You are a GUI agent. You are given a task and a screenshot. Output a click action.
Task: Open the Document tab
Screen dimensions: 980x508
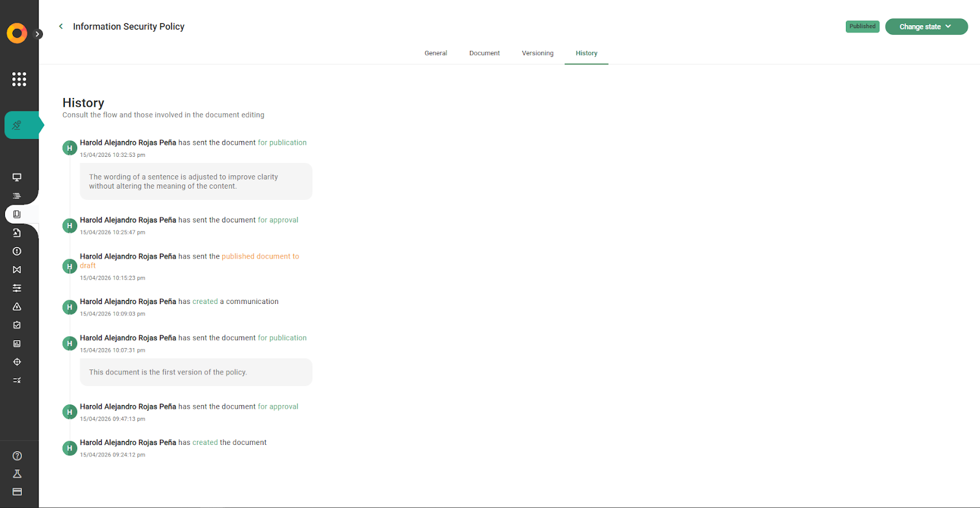(x=484, y=53)
